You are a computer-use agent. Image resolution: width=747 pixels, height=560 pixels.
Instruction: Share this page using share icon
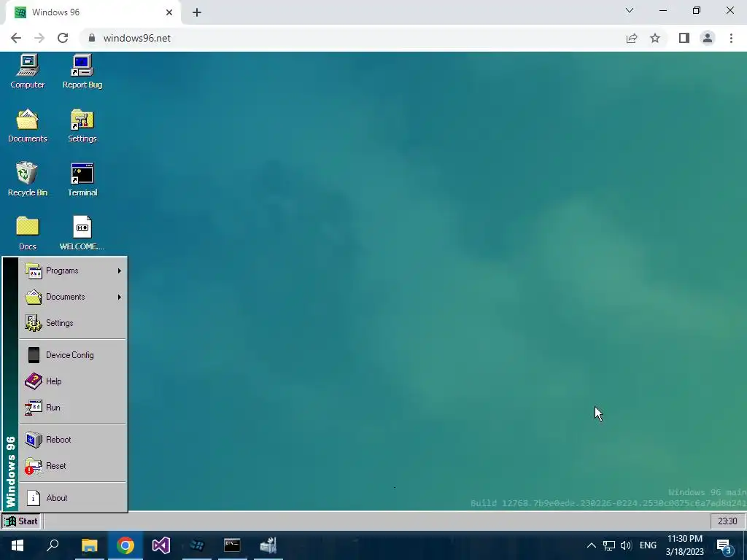coord(632,38)
